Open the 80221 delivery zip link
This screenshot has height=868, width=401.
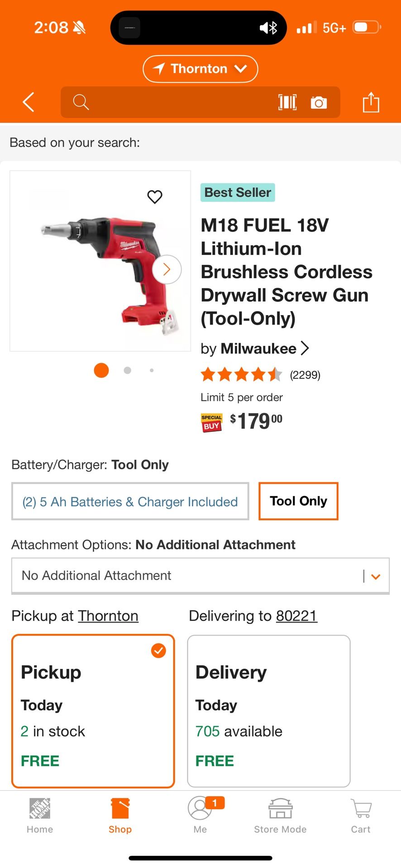[296, 616]
